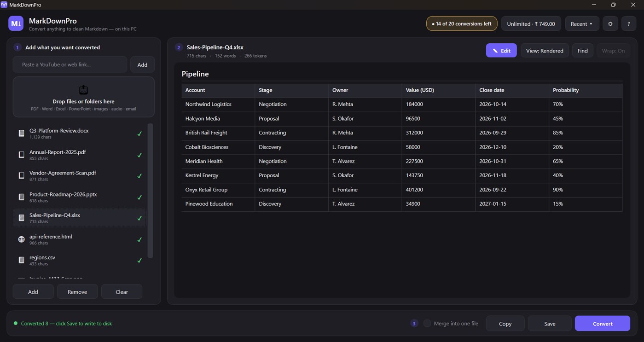Click the green checkmark beside Product-Roadmap-2026.pptx

point(139,197)
